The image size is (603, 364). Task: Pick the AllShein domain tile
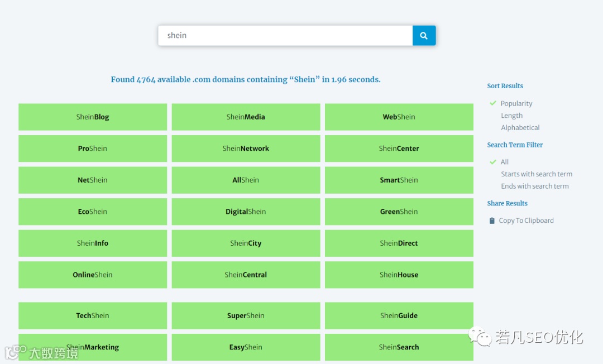coord(246,180)
